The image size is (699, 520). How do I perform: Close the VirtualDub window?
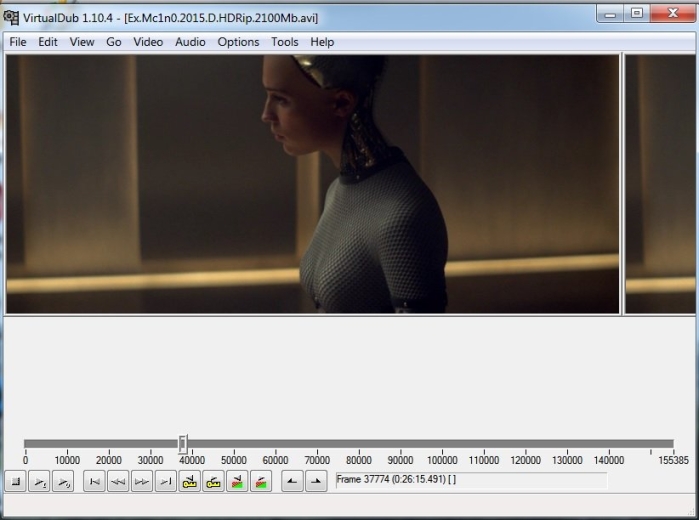coord(673,14)
